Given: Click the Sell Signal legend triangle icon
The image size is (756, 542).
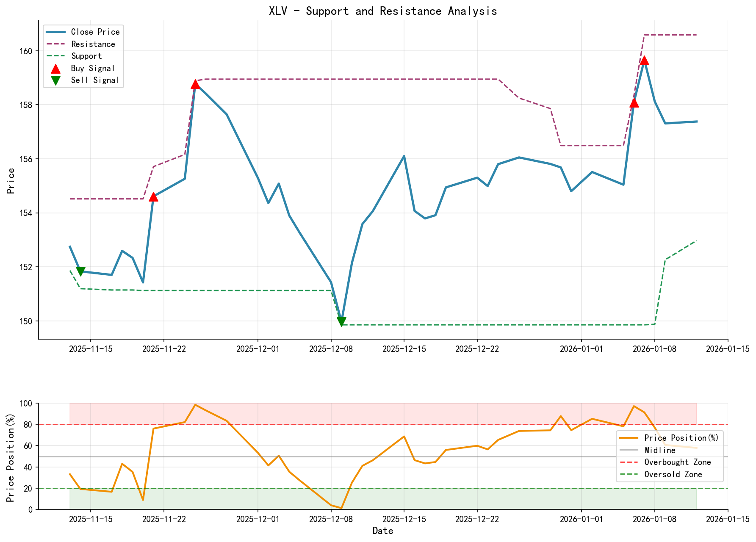Looking at the screenshot, I should click(55, 80).
